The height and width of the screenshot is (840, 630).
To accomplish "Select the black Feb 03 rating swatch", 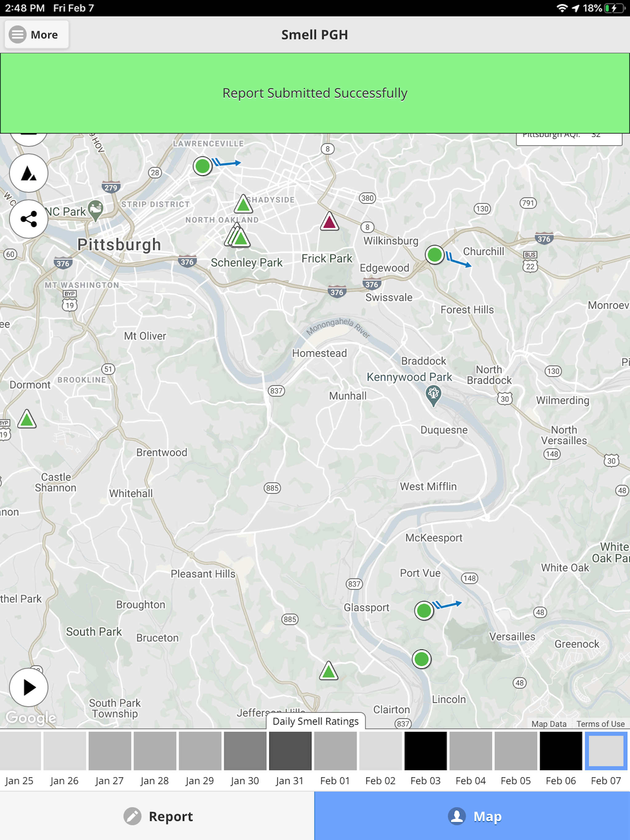I will [x=425, y=751].
